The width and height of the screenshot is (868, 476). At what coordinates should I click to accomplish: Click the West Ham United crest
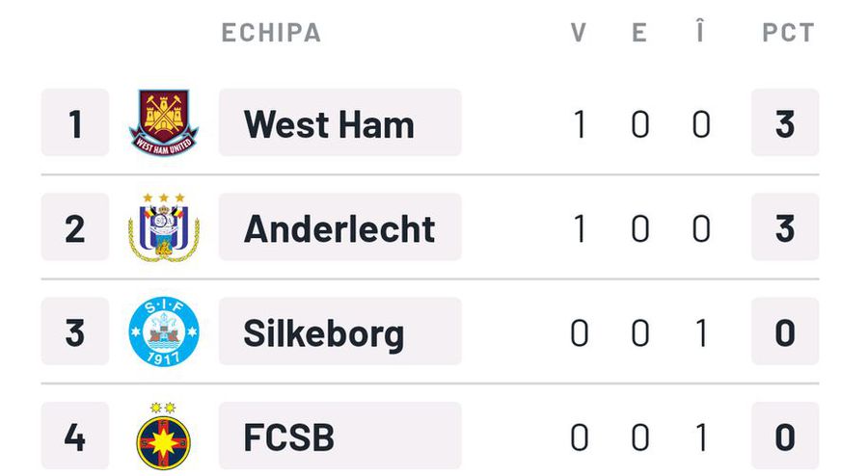click(163, 122)
